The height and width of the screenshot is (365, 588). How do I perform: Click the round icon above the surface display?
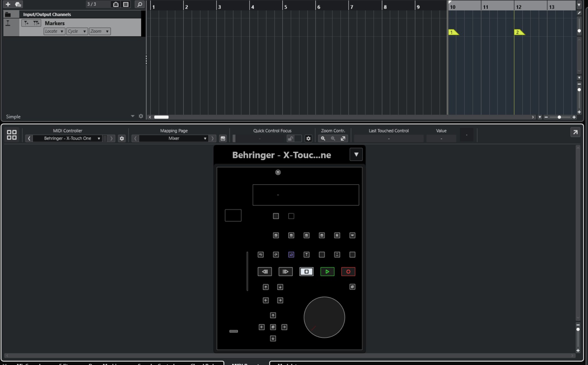278,172
